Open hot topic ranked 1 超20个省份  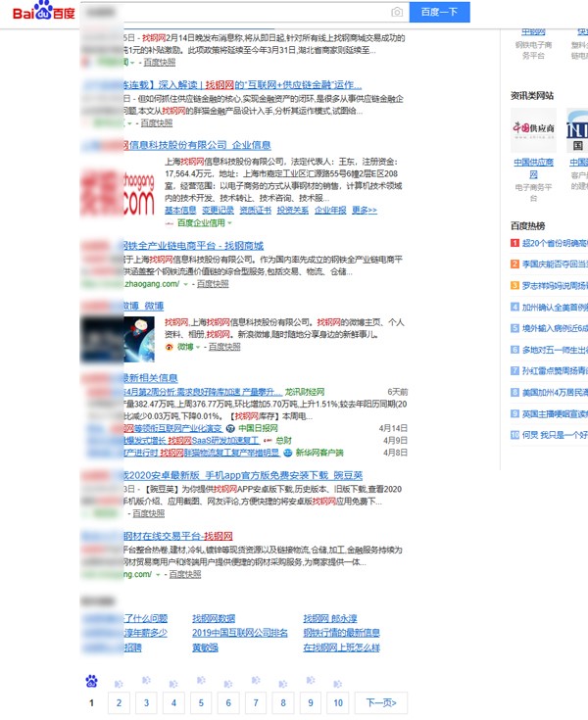555,243
